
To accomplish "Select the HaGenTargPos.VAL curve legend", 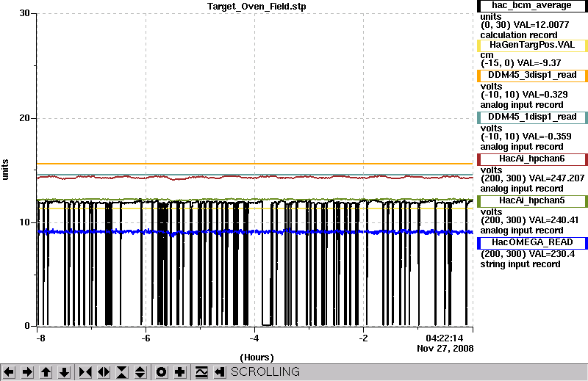I will pyautogui.click(x=531, y=46).
